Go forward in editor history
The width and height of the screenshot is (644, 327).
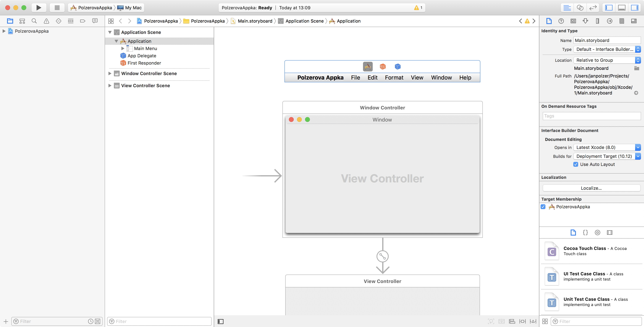tap(129, 21)
